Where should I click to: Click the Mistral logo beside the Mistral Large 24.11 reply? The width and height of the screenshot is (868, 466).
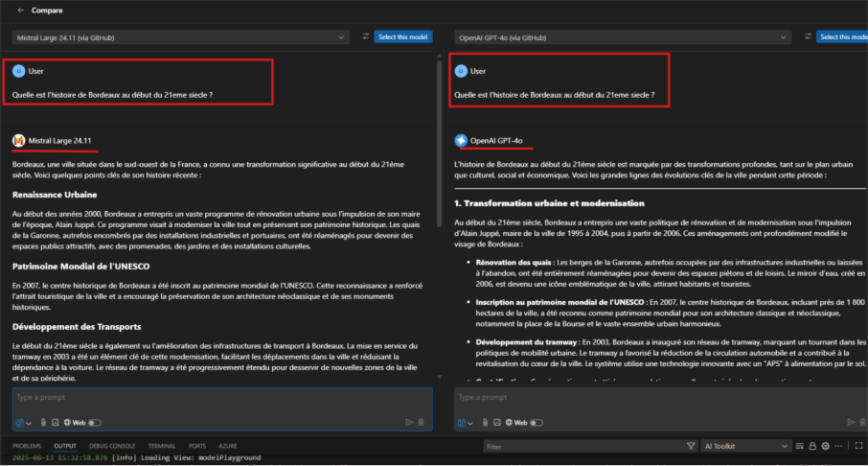[x=19, y=141]
